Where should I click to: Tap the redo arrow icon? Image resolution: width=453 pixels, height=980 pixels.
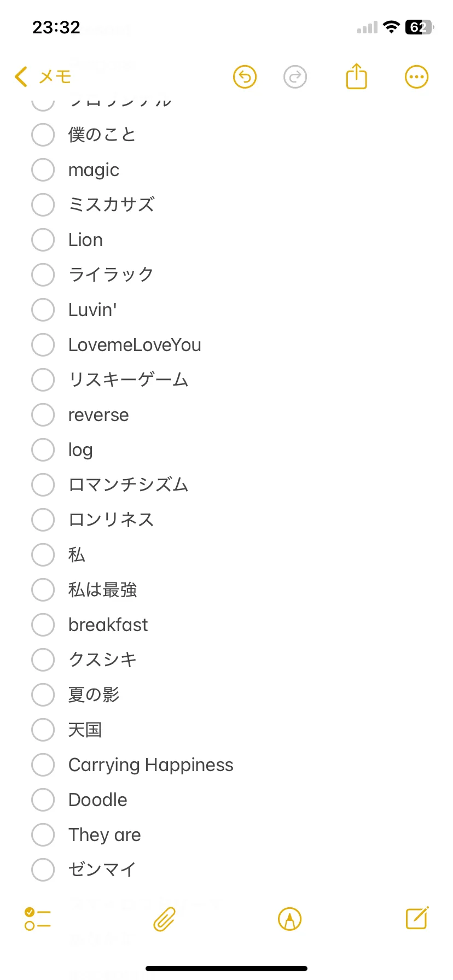click(295, 77)
